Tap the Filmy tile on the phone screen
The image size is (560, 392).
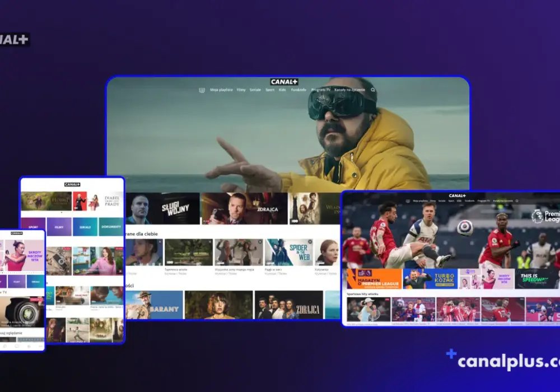point(17,282)
